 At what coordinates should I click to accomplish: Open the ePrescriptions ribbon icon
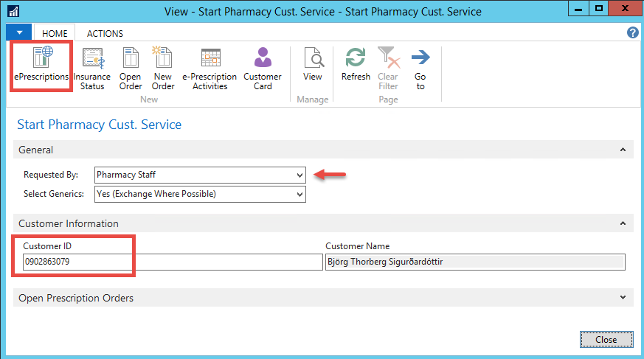[41, 65]
